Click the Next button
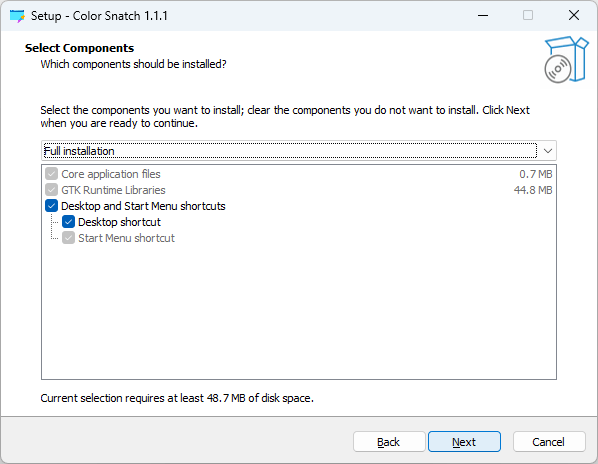Screen dimensions: 598x464 464,442
